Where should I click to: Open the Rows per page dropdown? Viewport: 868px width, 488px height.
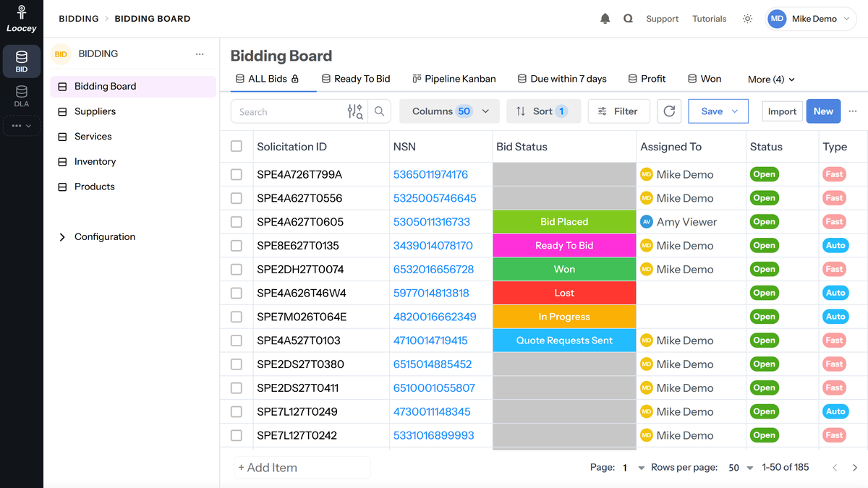pyautogui.click(x=741, y=468)
